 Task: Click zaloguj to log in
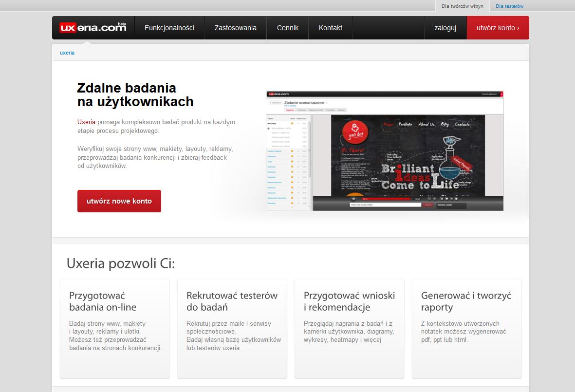[445, 28]
